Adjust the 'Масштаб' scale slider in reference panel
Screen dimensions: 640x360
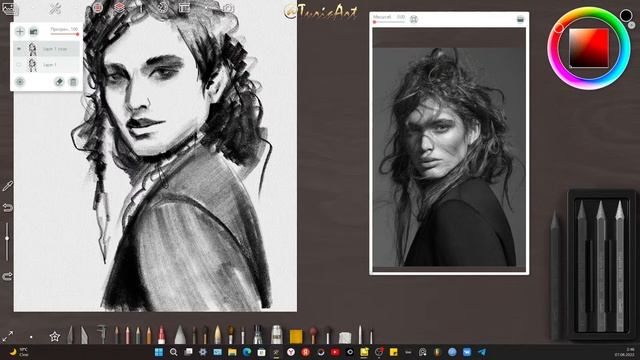point(389,22)
